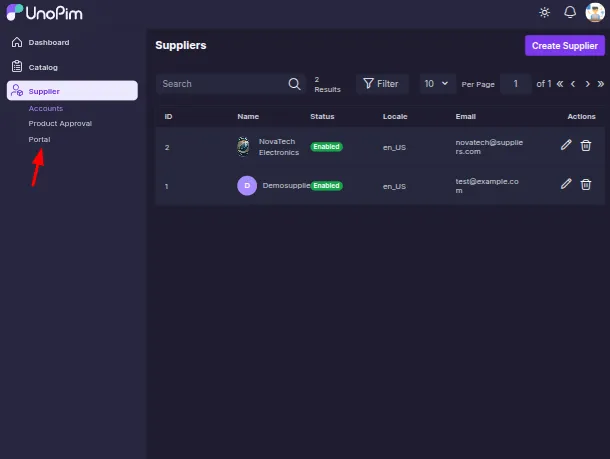Image resolution: width=610 pixels, height=459 pixels.
Task: Click the Per Page label
Action: click(x=478, y=84)
